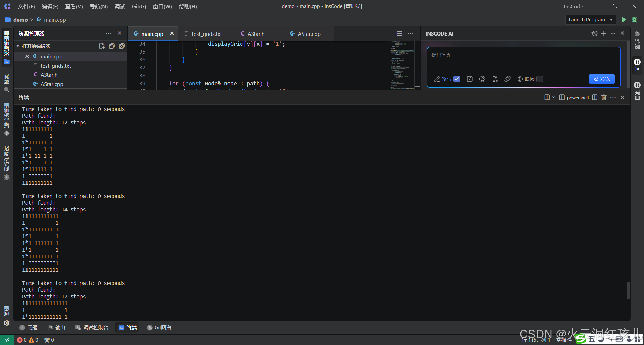Viewport: 644px width, 345px height.
Task: Open the 项目 side tab
Action: point(637,91)
